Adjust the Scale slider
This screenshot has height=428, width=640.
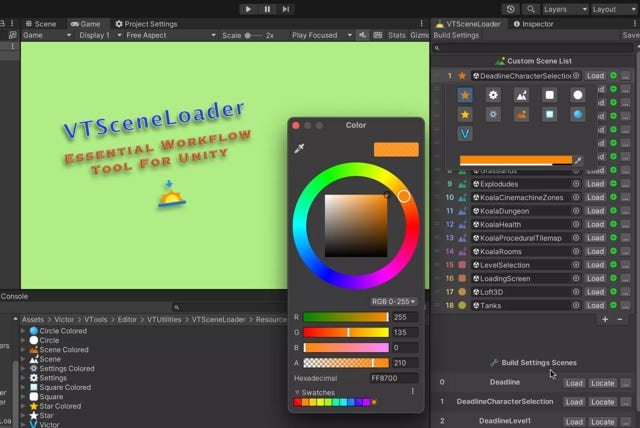[x=254, y=35]
